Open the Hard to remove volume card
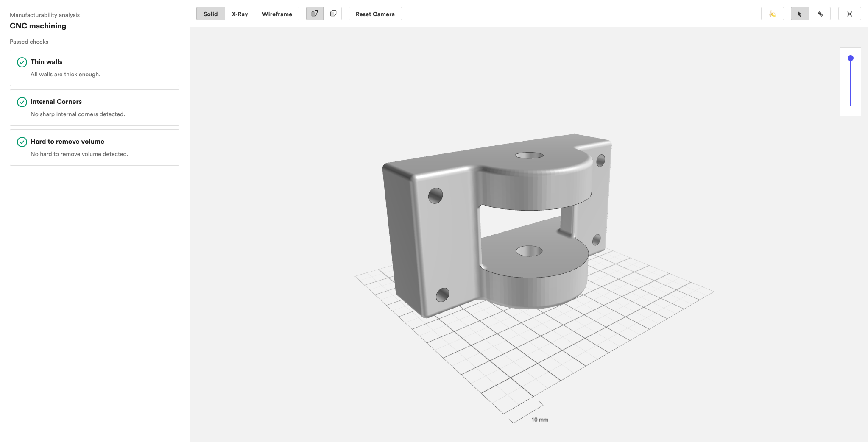The image size is (868, 442). [95, 147]
